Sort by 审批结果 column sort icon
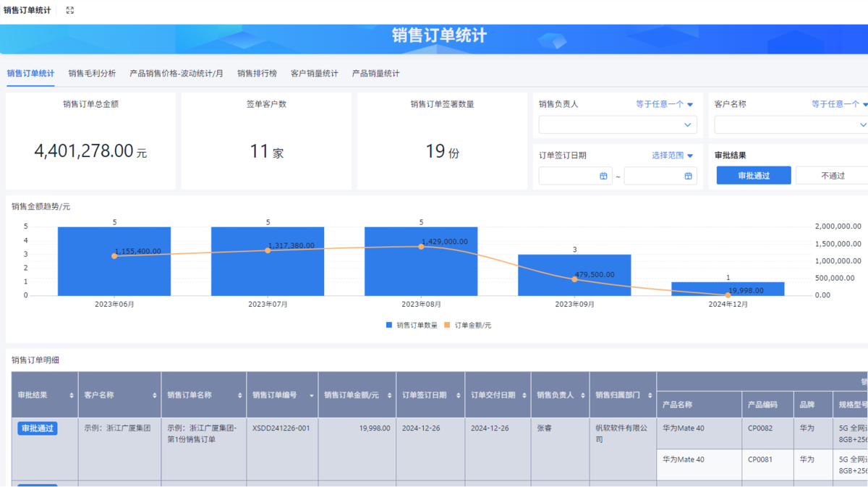Screen dimensions: 868x487 [71, 396]
